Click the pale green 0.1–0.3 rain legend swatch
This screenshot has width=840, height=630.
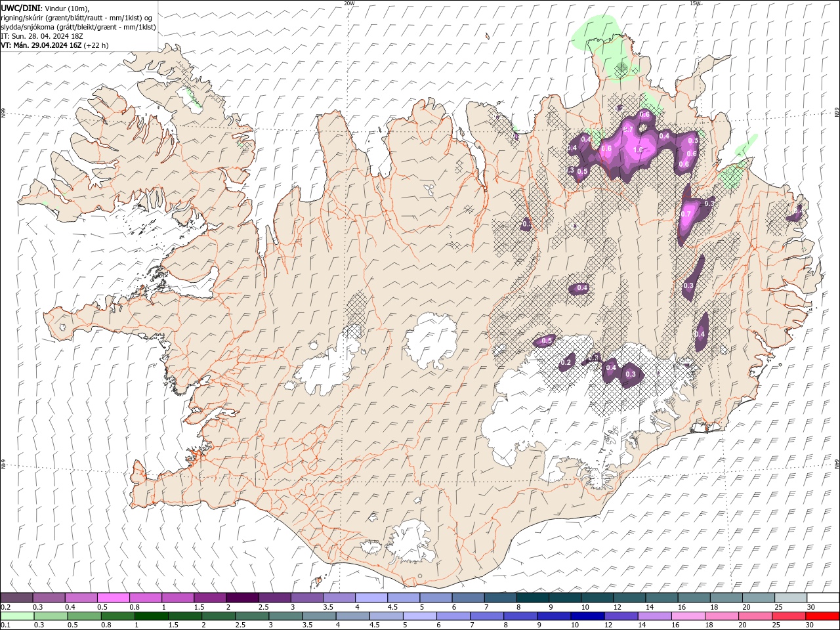click(17, 616)
